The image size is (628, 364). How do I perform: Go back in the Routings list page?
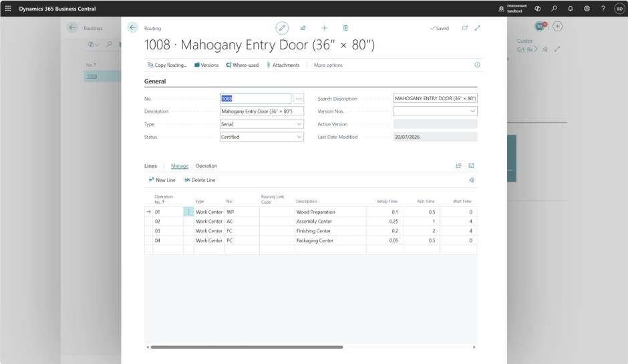[72, 27]
